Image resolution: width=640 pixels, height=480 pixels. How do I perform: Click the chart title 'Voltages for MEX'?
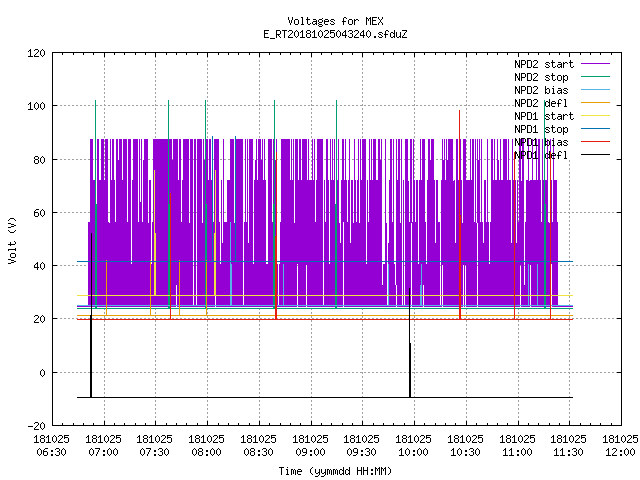tap(335, 21)
